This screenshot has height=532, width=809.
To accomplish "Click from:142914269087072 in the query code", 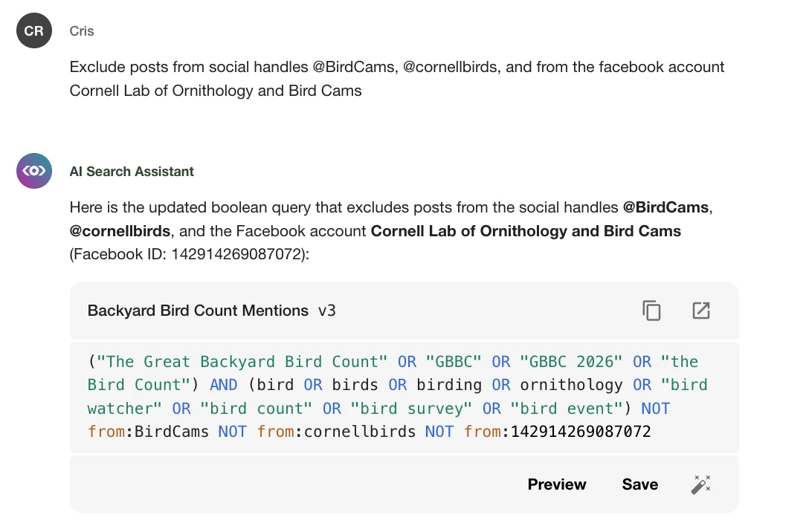I will click(558, 431).
